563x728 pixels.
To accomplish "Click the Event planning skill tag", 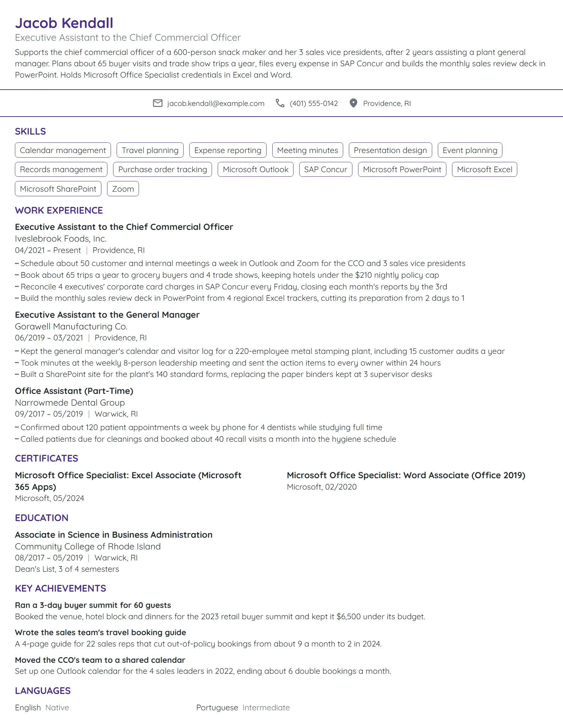I will [470, 150].
